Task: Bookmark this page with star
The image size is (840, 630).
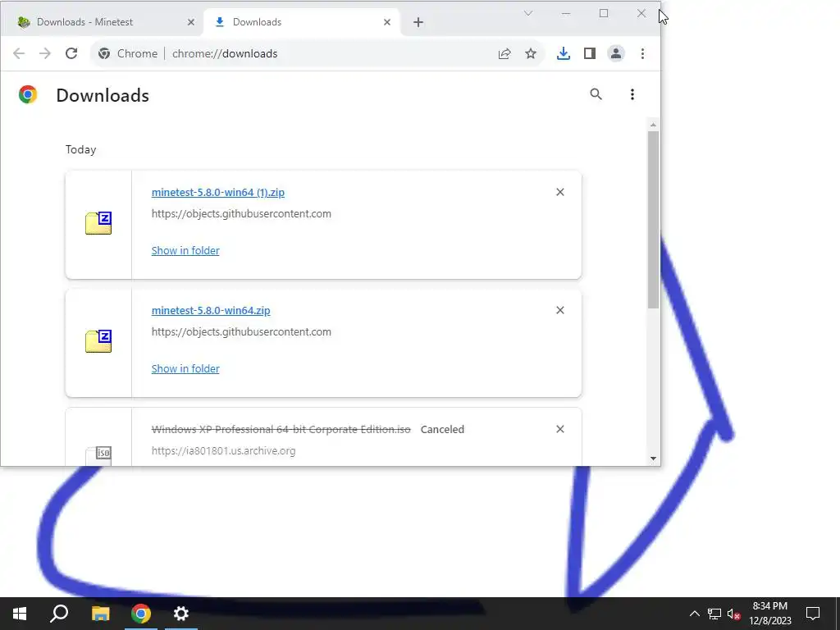Action: 531,53
